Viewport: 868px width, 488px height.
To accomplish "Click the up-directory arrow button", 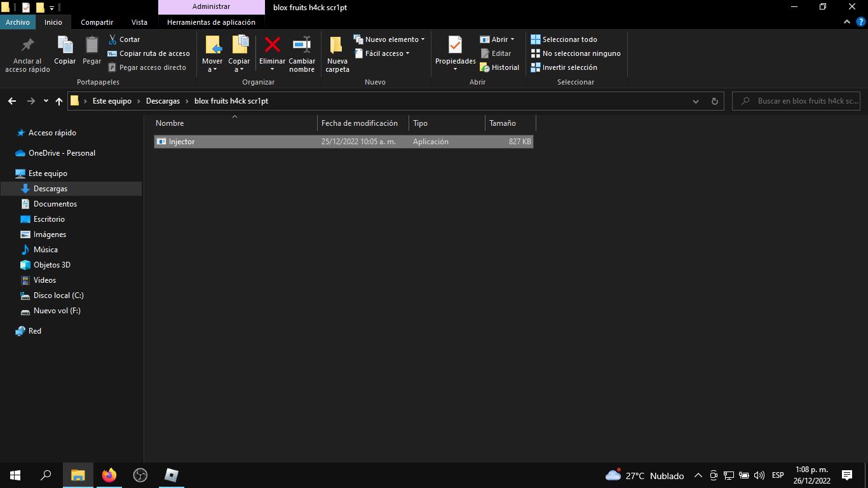I will pyautogui.click(x=59, y=101).
